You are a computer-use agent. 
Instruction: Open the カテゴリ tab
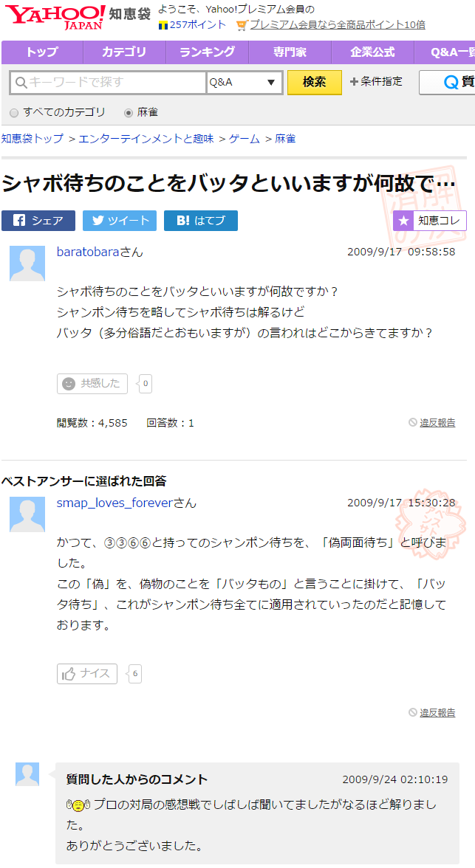point(124,52)
